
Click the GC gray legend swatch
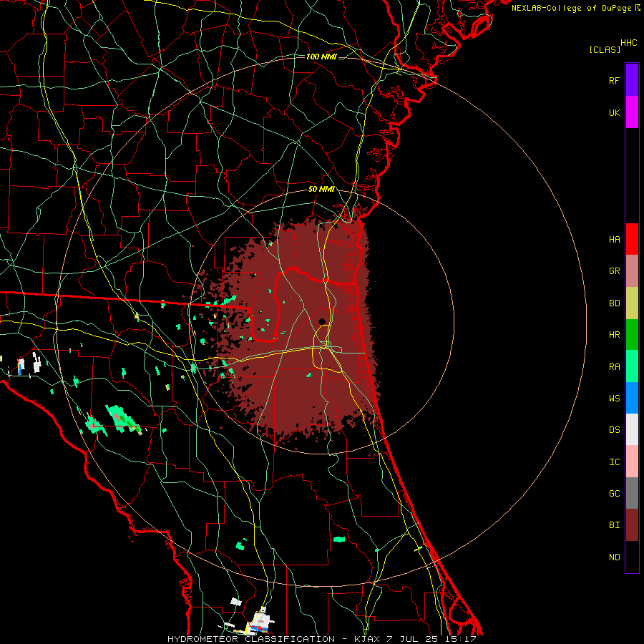[x=632, y=493]
